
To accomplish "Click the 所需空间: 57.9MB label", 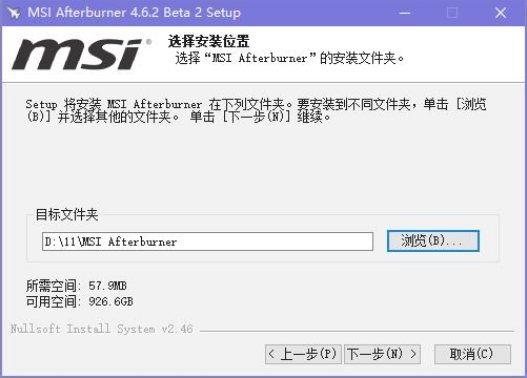I will pyautogui.click(x=76, y=286).
